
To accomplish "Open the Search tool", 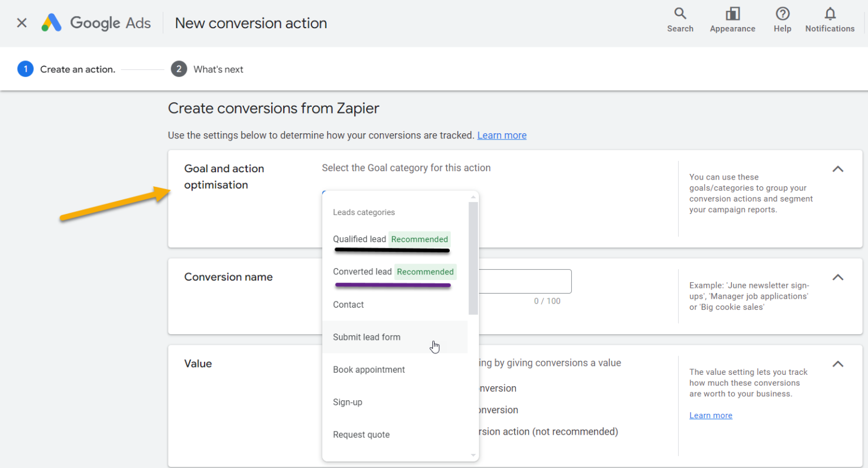I will pyautogui.click(x=680, y=20).
